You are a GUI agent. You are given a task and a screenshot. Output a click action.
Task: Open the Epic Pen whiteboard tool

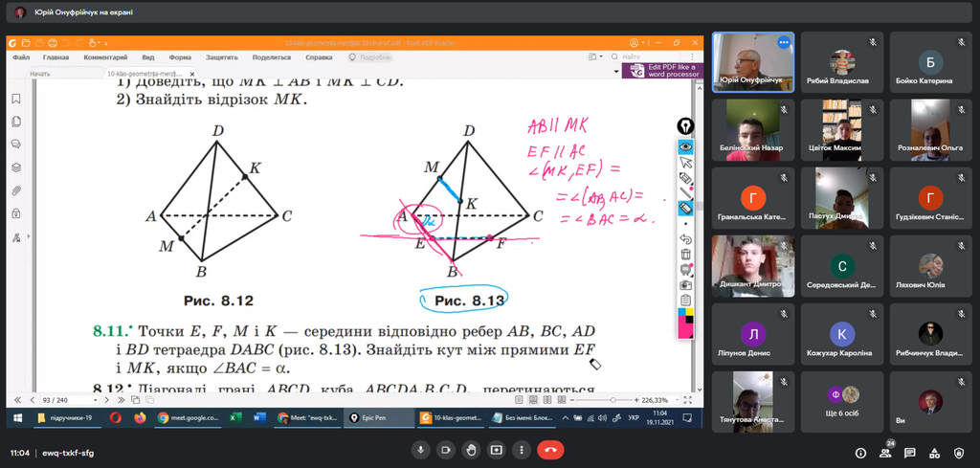[x=685, y=270]
